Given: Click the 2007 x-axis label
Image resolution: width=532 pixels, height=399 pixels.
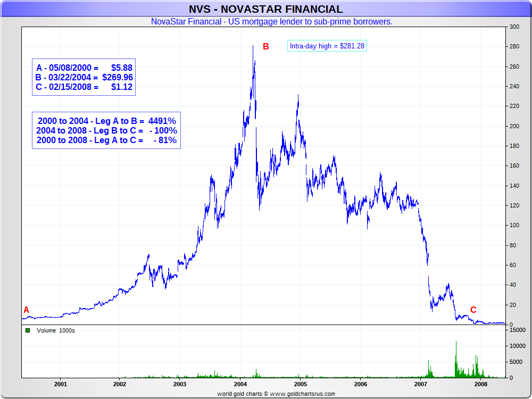Looking at the screenshot, I should (421, 384).
